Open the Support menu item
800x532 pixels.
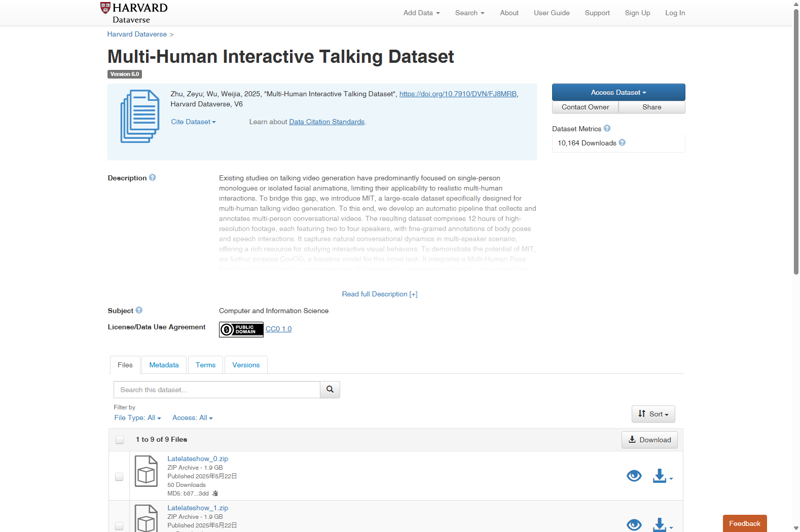point(597,13)
